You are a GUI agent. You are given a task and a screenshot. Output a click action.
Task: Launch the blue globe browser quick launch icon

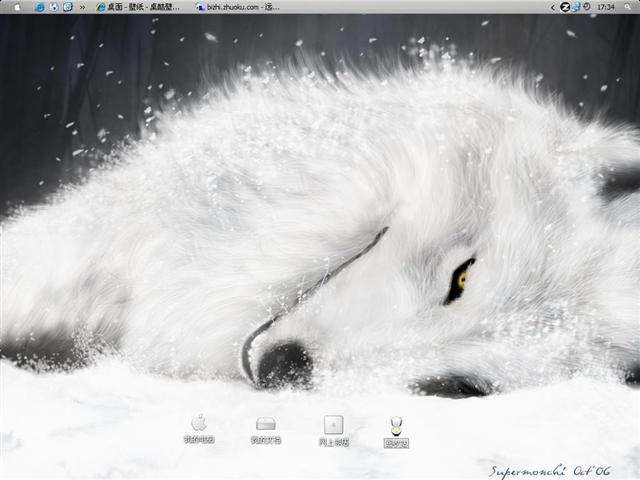pyautogui.click(x=53, y=6)
